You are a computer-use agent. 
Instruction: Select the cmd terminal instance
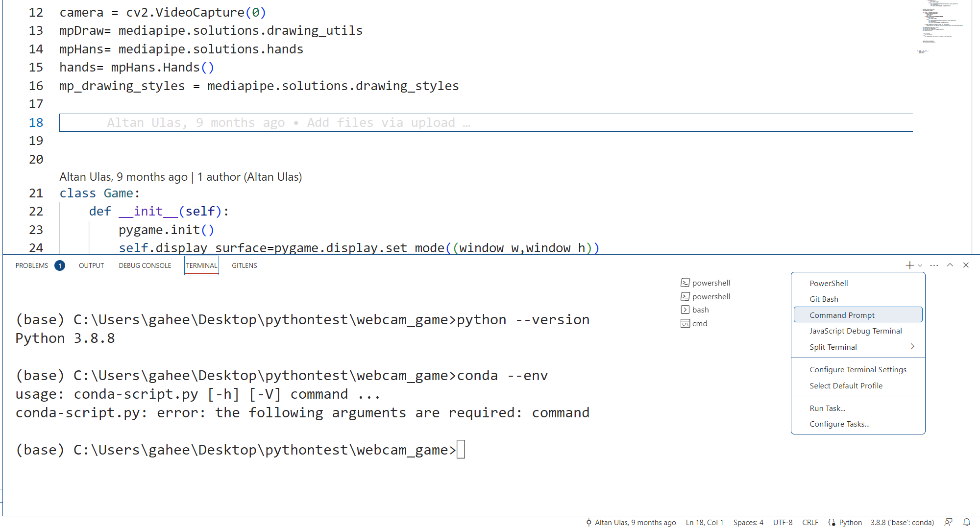[699, 323]
